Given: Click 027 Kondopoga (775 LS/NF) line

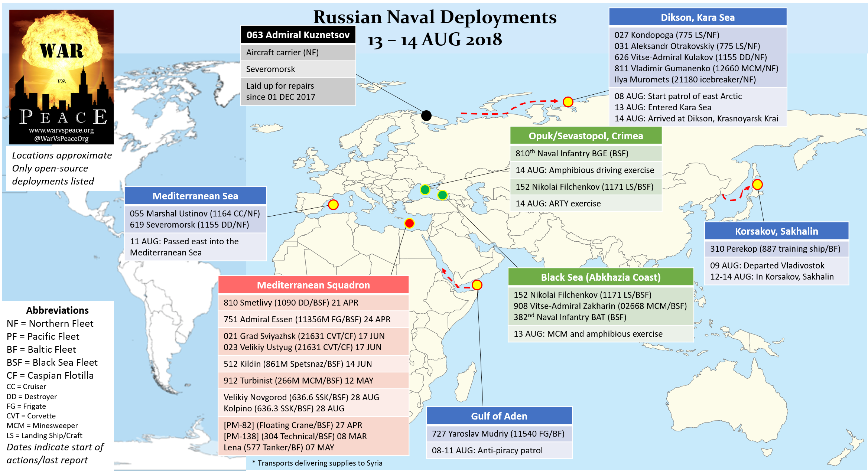Looking at the screenshot, I should pos(667,35).
